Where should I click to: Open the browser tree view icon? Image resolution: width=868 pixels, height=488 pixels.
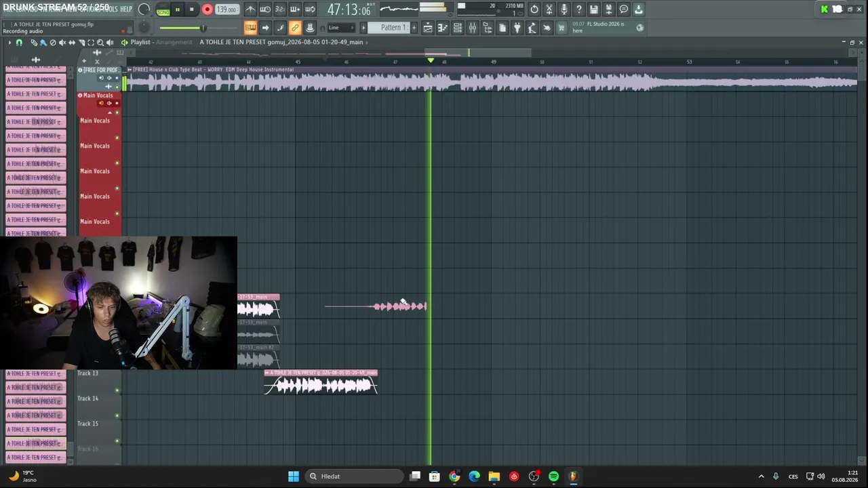488,28
